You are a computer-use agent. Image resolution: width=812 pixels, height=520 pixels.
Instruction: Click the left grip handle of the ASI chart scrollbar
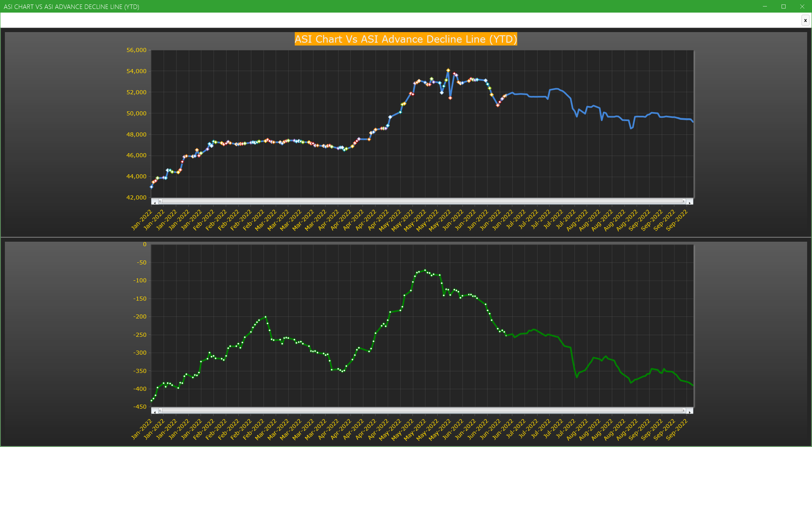(160, 201)
